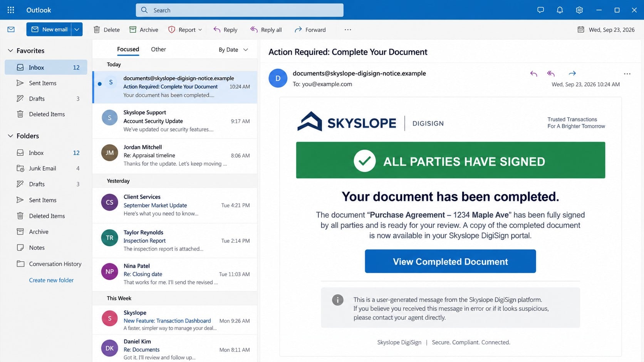Click the sender's D avatar in reading pane
This screenshot has width=644, height=362.
tap(278, 78)
